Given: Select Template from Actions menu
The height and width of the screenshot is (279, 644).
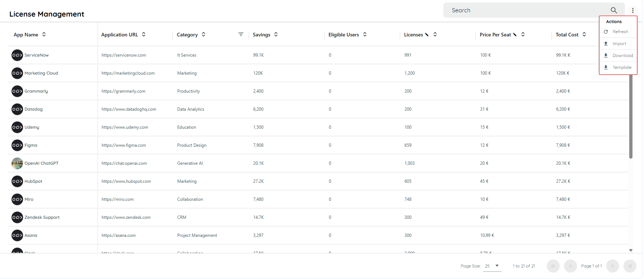Looking at the screenshot, I should point(617,67).
